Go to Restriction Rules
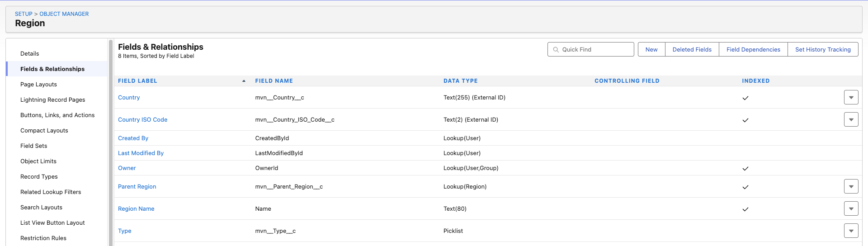The height and width of the screenshot is (246, 868). pos(57,238)
